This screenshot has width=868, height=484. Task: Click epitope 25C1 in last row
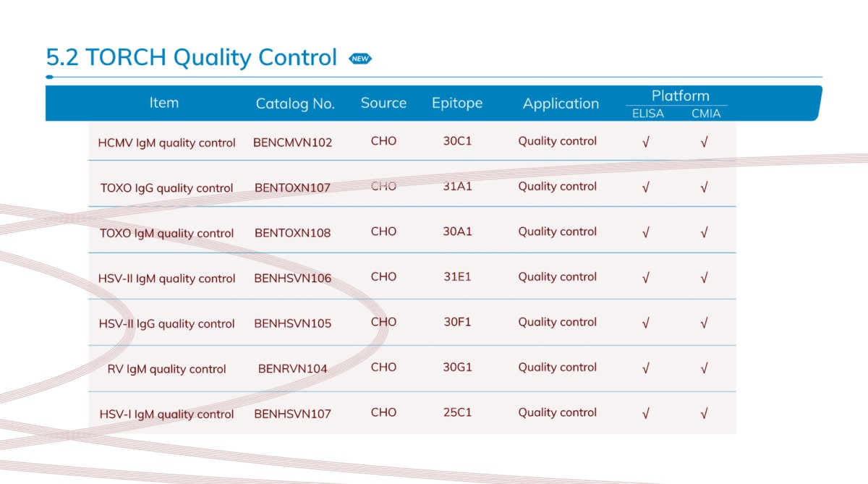(x=457, y=412)
